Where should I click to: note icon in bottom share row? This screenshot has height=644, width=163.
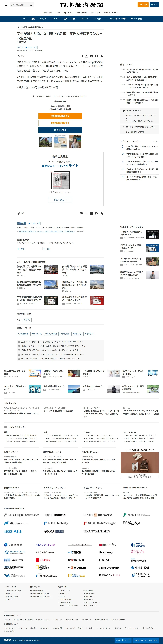click(86, 213)
